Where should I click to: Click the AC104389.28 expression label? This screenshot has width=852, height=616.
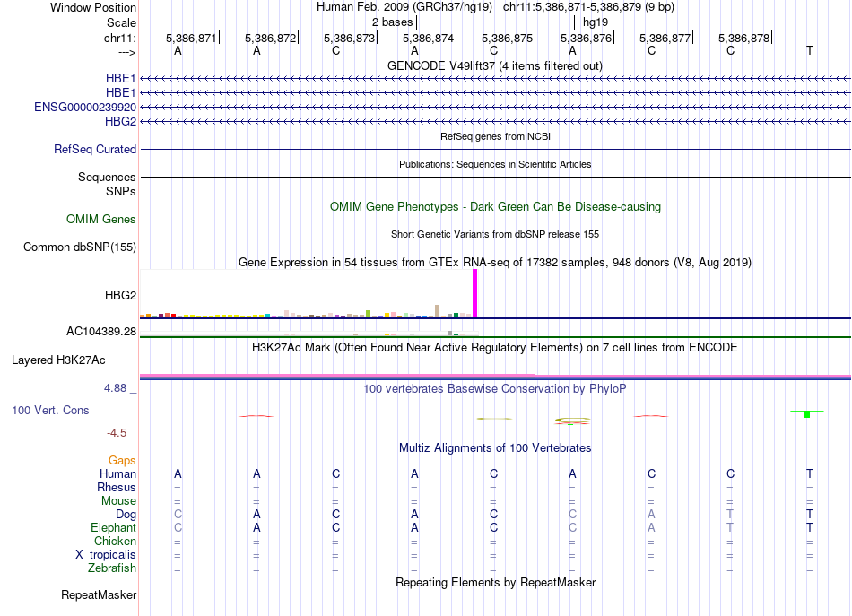pyautogui.click(x=101, y=332)
